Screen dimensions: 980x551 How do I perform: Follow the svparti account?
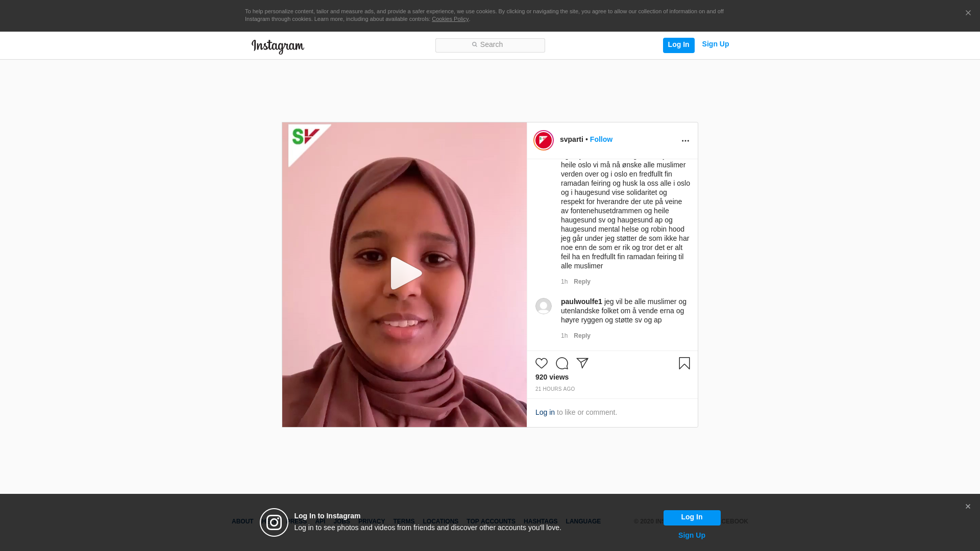coord(601,139)
